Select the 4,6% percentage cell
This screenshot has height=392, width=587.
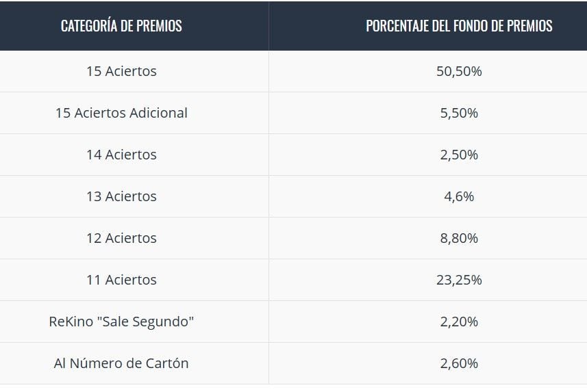459,196
